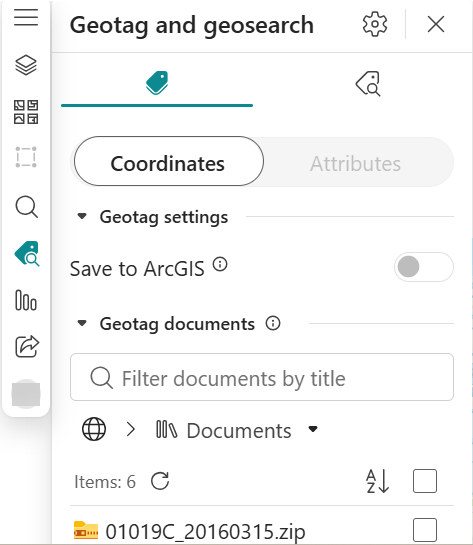Viewport: 473px width, 545px height.
Task: Click the gray user avatar in sidebar
Action: 26,394
